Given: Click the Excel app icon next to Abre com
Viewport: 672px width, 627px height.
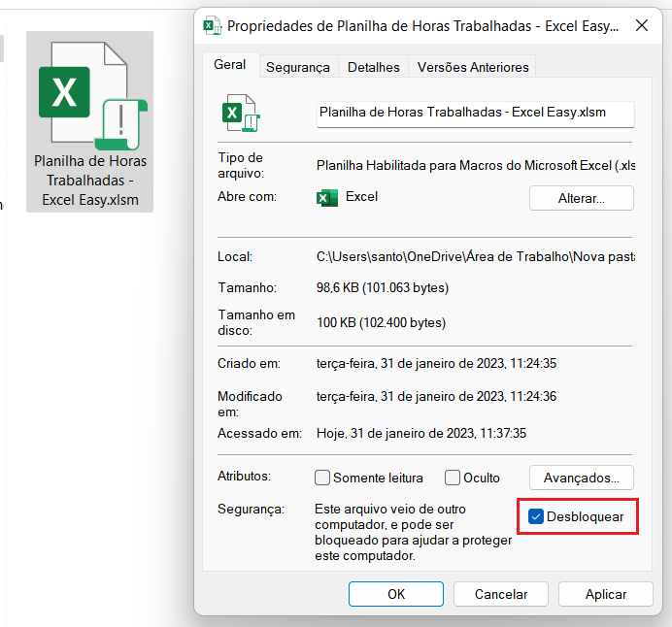Looking at the screenshot, I should [x=327, y=197].
